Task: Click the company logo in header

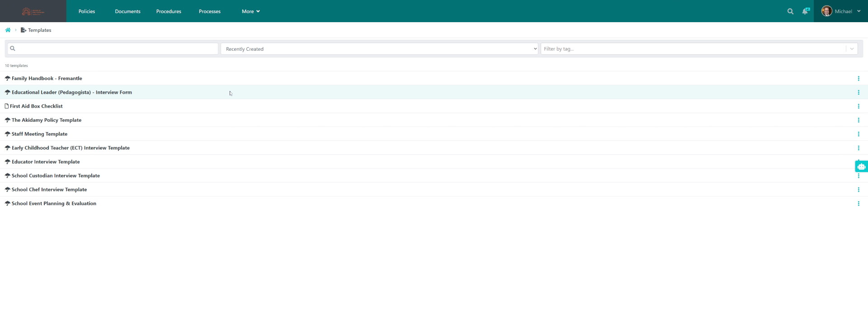Action: pyautogui.click(x=33, y=11)
